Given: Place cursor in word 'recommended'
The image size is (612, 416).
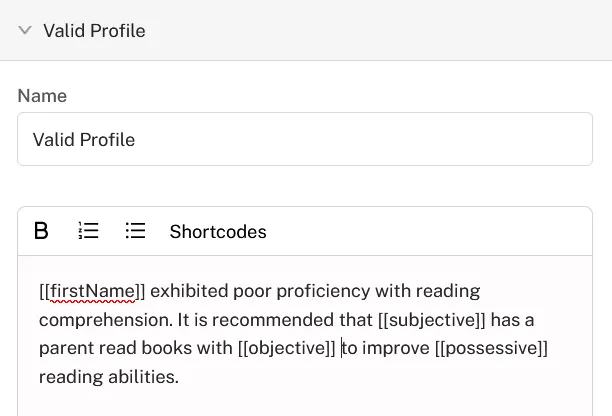Looking at the screenshot, I should pyautogui.click(x=273, y=320).
